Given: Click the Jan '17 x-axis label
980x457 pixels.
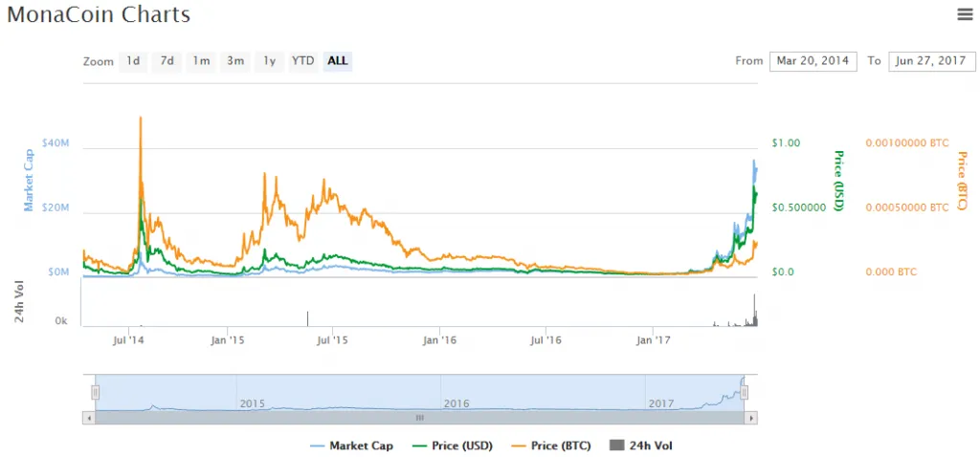Looking at the screenshot, I should click(653, 341).
